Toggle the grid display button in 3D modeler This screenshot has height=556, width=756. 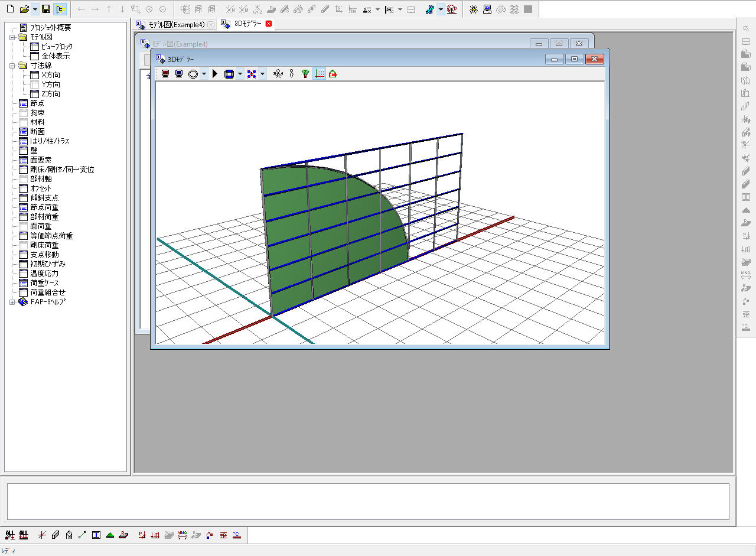(319, 74)
